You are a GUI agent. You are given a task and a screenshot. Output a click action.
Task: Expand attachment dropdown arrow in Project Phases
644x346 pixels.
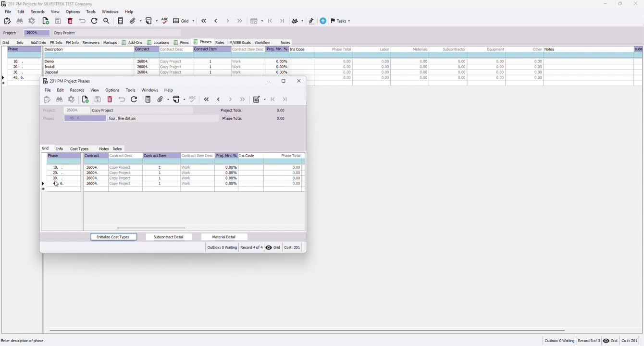pos(167,99)
